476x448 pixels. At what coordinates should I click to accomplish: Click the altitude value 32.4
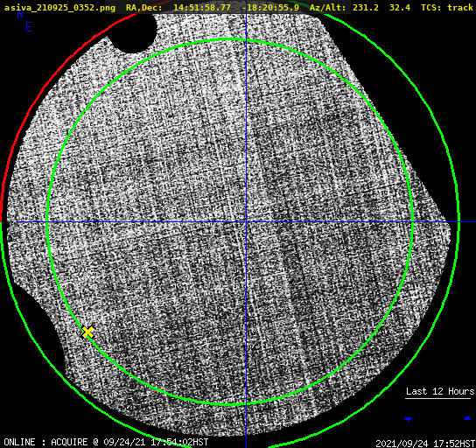tap(400, 7)
